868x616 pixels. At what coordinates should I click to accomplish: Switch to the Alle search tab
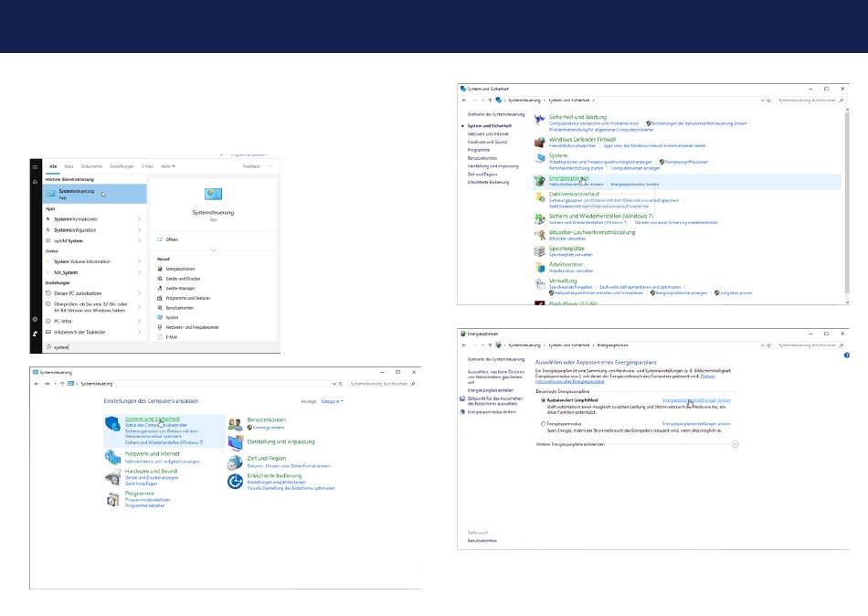click(53, 166)
